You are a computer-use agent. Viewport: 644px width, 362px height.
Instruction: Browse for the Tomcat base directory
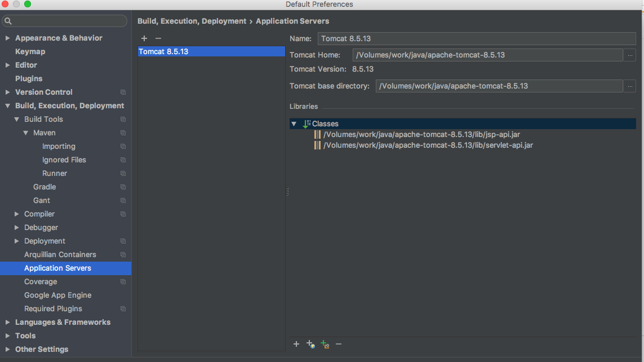tap(629, 86)
